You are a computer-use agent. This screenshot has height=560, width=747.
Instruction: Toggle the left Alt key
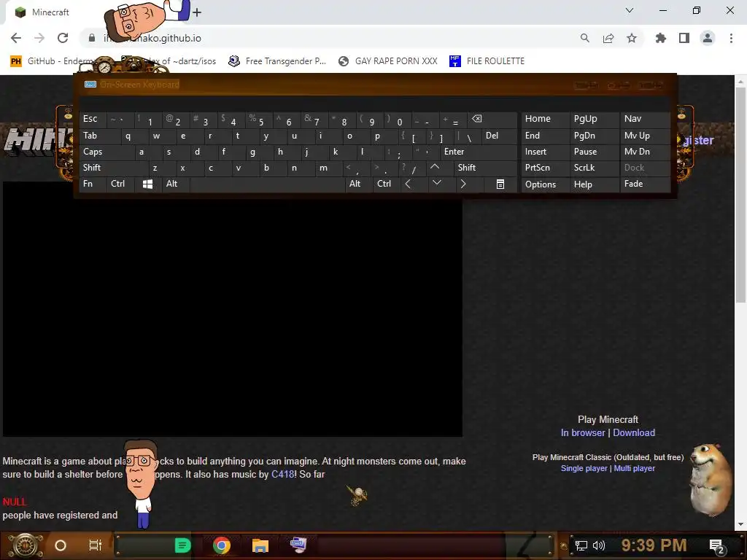pos(175,184)
